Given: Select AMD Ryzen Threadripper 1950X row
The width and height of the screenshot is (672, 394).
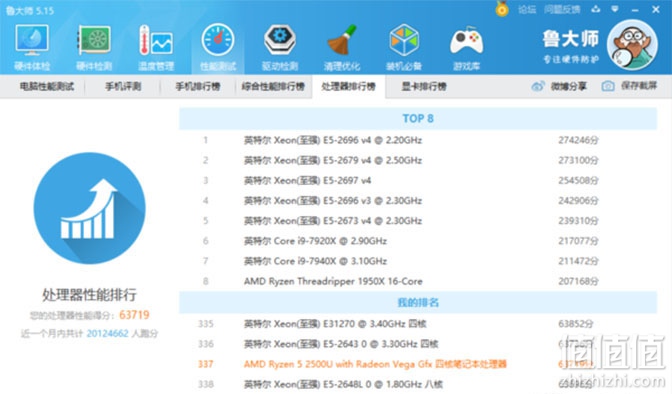Looking at the screenshot, I should 418,281.
